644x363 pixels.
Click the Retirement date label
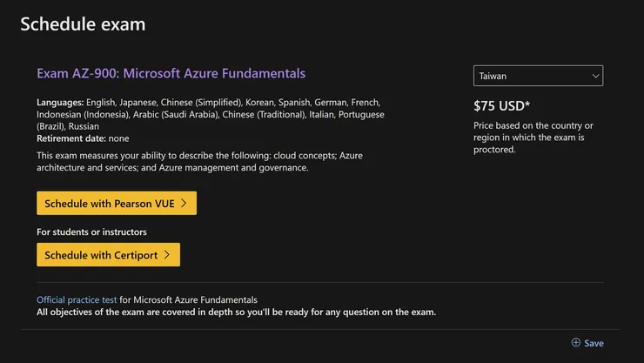coord(70,138)
